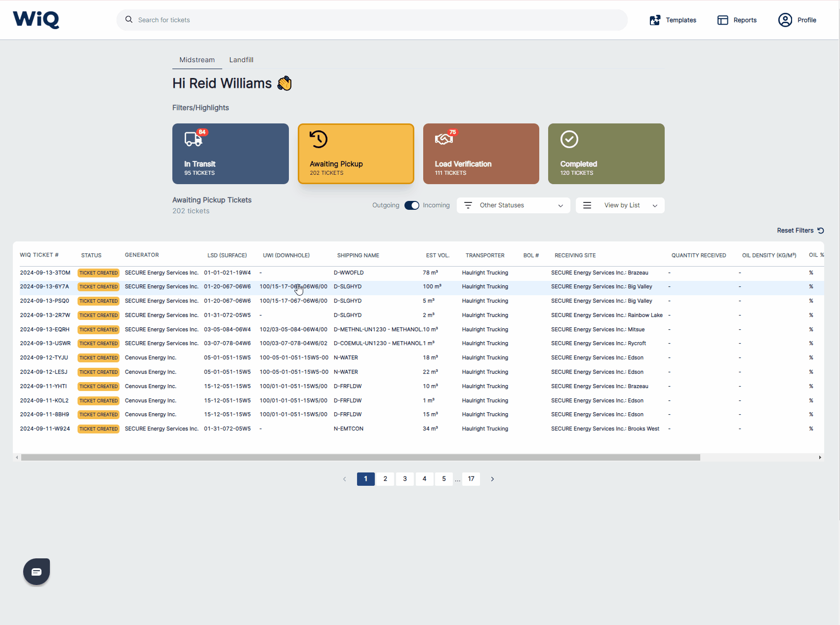Screen dimensions: 840x625
Task: Click the In Transit truck icon
Action: click(193, 139)
